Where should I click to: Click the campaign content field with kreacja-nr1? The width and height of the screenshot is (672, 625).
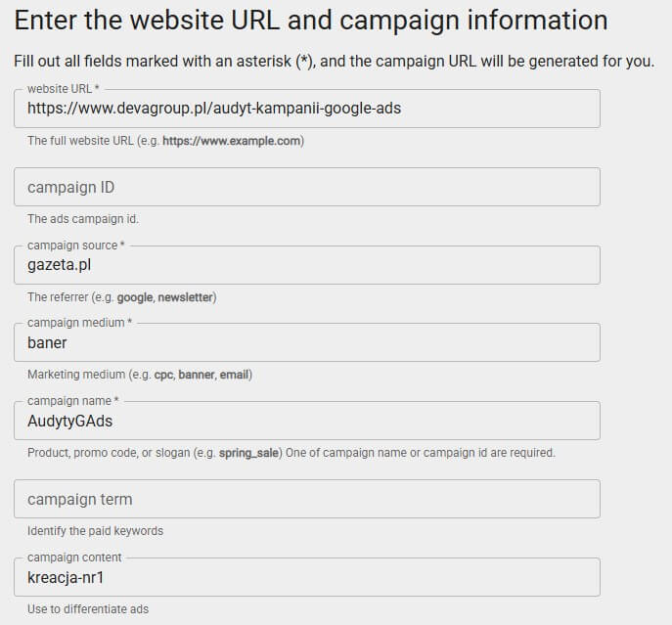tap(307, 578)
